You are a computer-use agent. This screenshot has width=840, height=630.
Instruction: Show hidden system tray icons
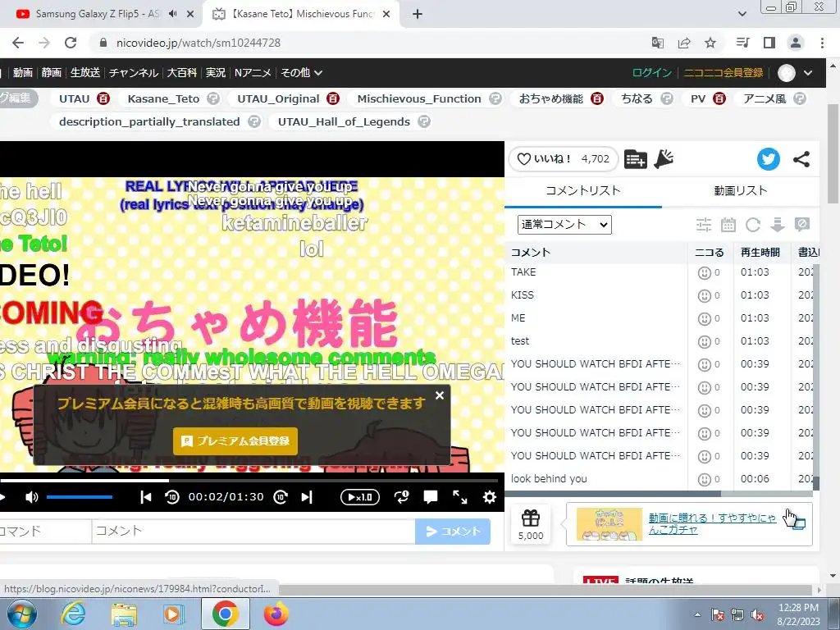(x=697, y=614)
